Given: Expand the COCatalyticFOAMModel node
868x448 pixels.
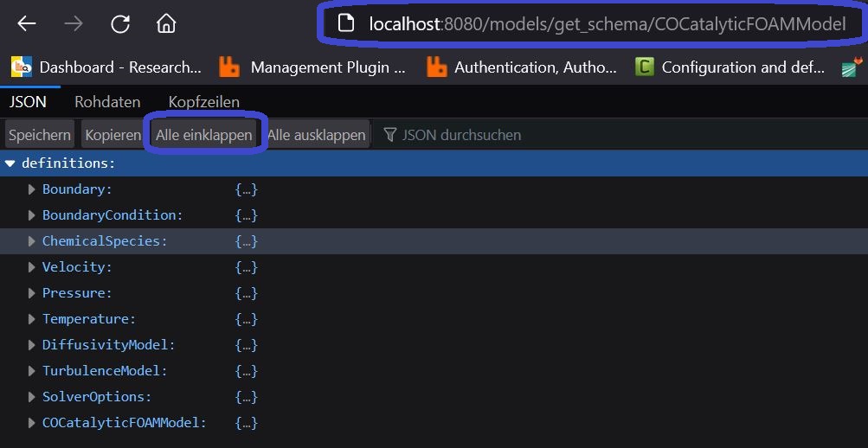Looking at the screenshot, I should click(x=31, y=423).
